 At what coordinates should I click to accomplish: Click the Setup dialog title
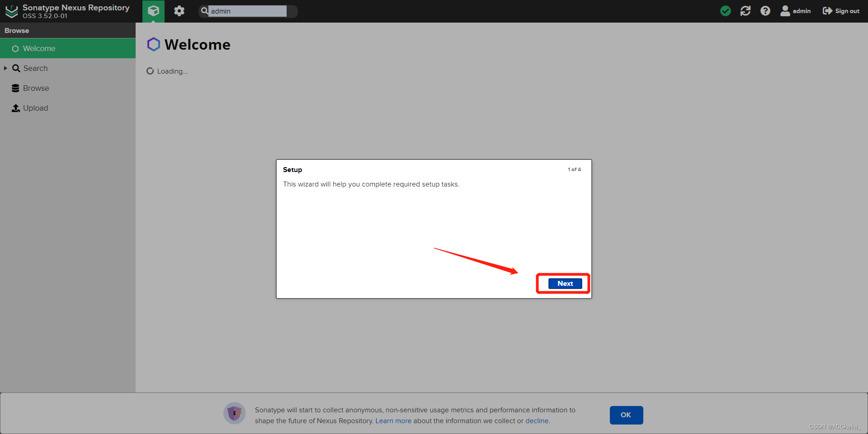click(x=292, y=170)
